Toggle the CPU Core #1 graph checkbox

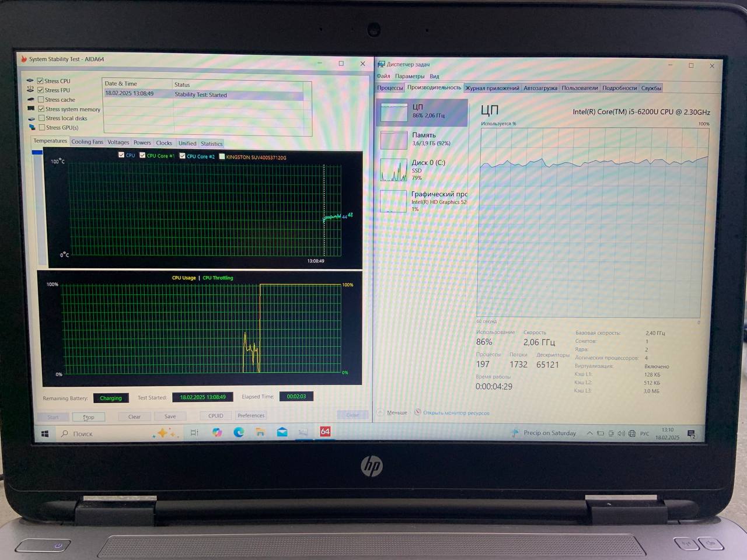[x=142, y=155]
